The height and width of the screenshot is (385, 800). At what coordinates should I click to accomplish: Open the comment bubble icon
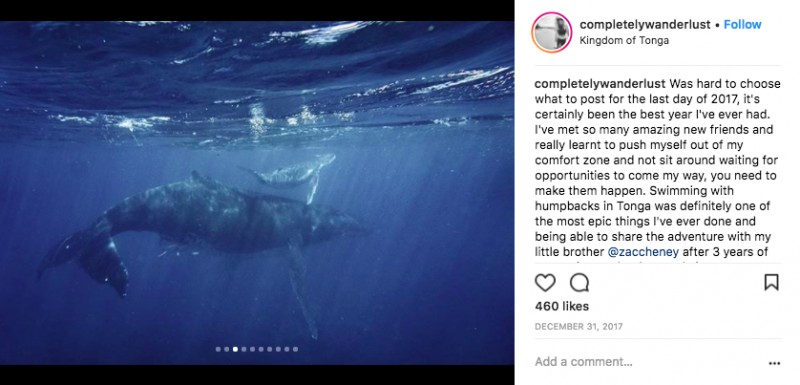[579, 283]
